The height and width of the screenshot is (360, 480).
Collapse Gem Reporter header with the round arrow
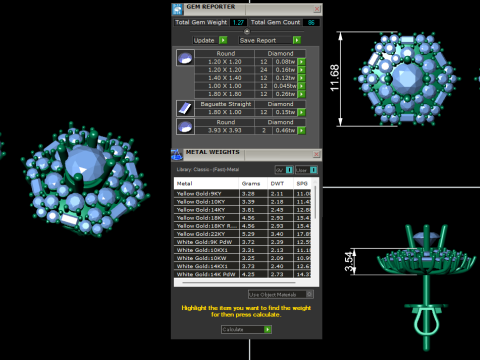(x=247, y=32)
